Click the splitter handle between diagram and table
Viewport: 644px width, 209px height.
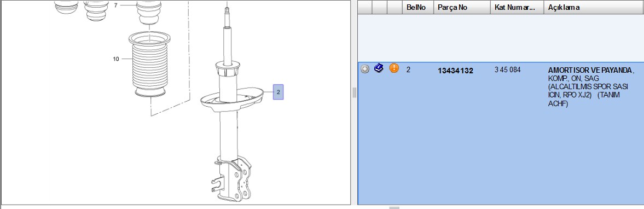click(x=354, y=93)
